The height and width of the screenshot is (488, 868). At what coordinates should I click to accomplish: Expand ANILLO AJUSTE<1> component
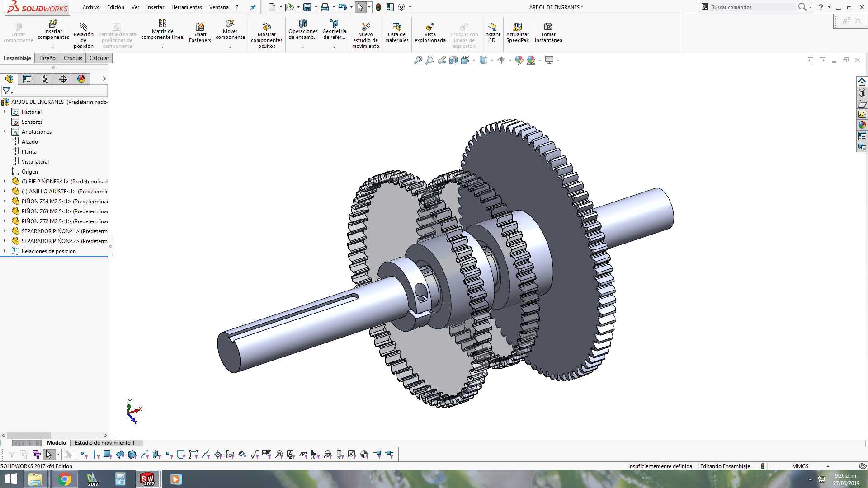point(5,191)
